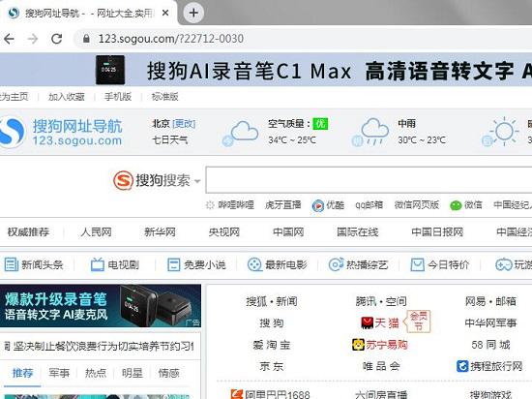Open 哔哩哔哩 quick link
Image resolution: width=532 pixels, height=399 pixels.
pyautogui.click(x=236, y=205)
